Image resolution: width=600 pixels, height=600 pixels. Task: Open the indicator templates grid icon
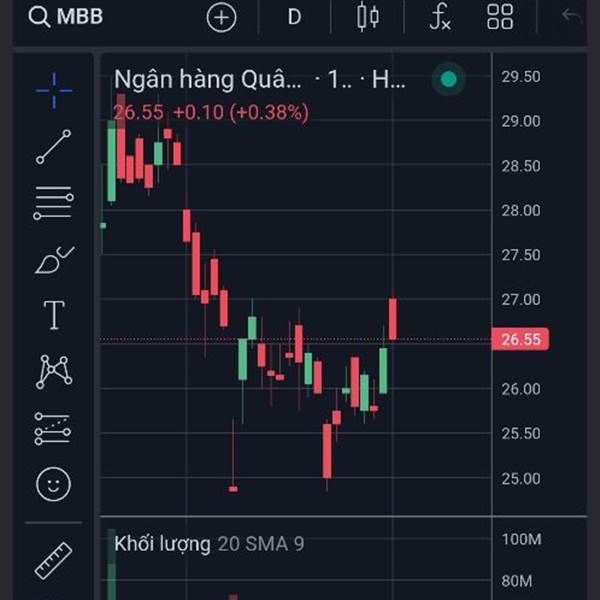pyautogui.click(x=500, y=17)
